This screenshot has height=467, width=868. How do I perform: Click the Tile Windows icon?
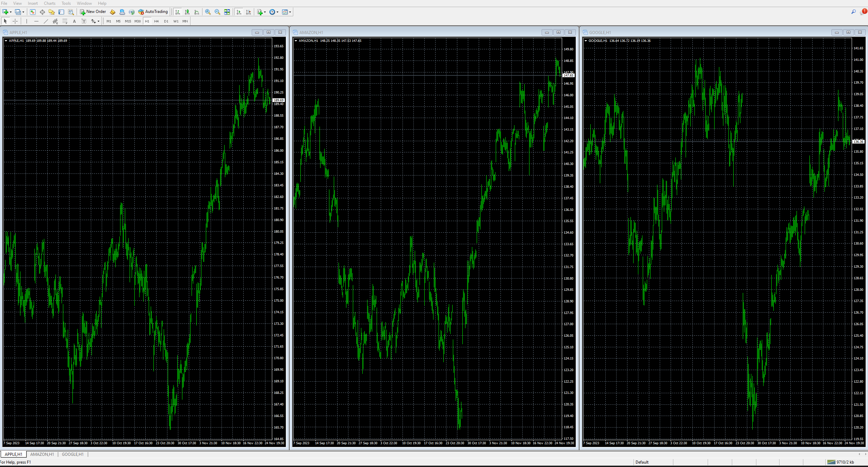coord(227,12)
